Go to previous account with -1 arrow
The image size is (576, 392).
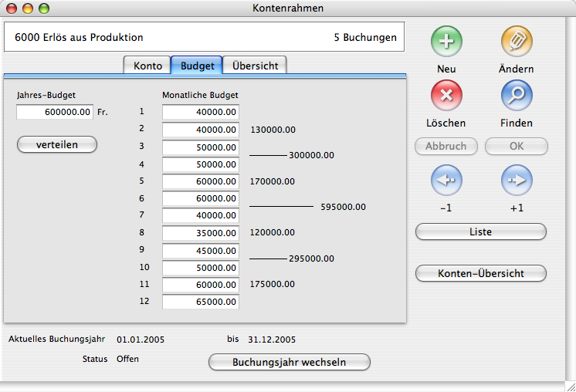pos(446,181)
